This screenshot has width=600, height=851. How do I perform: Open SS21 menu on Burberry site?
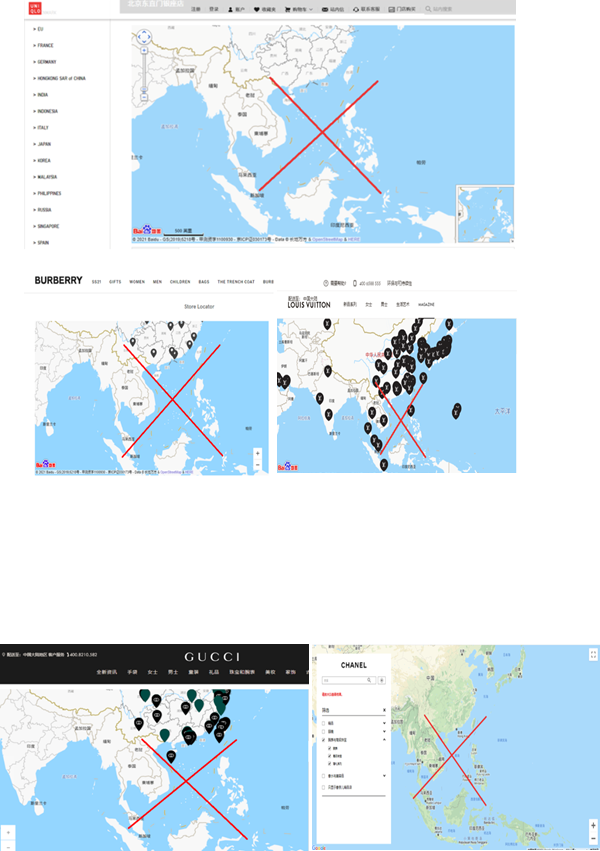point(97,282)
